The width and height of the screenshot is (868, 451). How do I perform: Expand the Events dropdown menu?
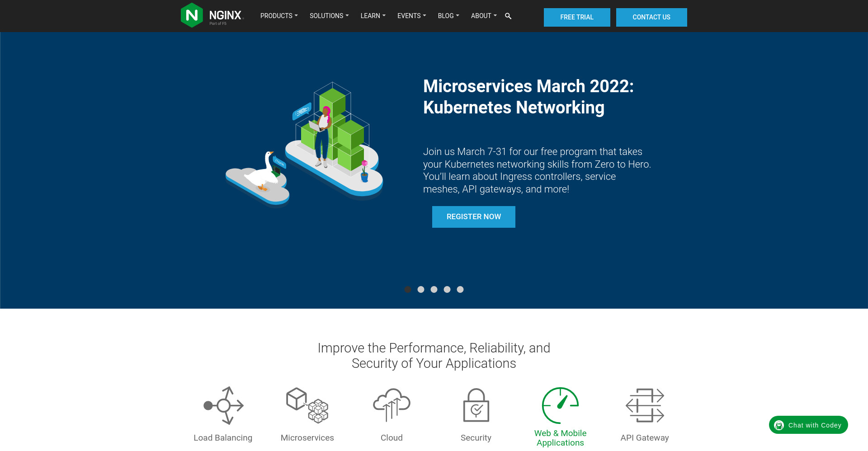click(x=412, y=16)
